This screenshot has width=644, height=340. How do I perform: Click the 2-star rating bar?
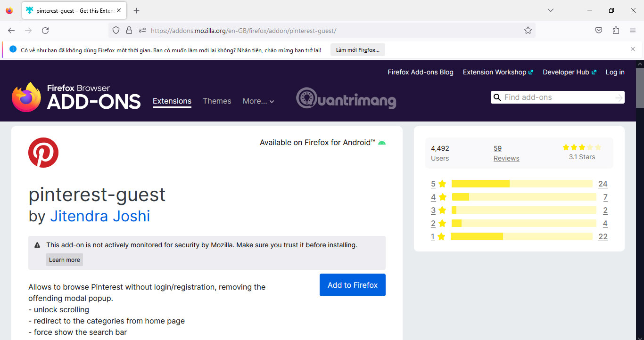[x=524, y=223]
